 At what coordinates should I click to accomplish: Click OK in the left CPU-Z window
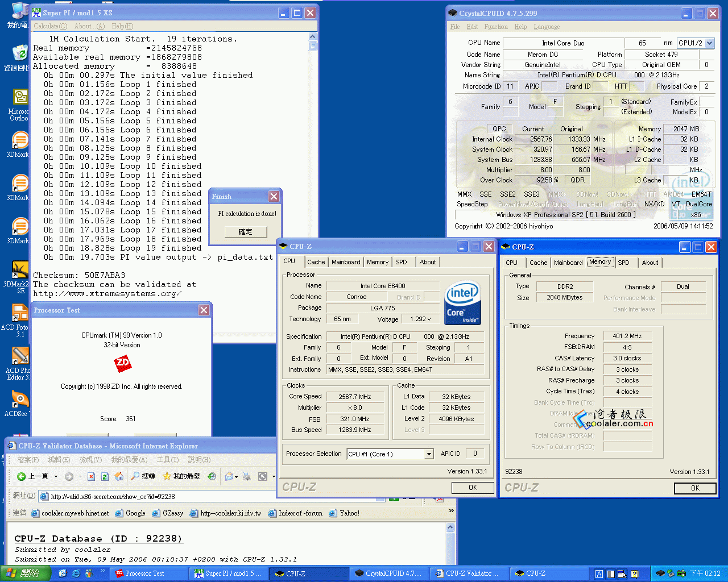tap(473, 488)
